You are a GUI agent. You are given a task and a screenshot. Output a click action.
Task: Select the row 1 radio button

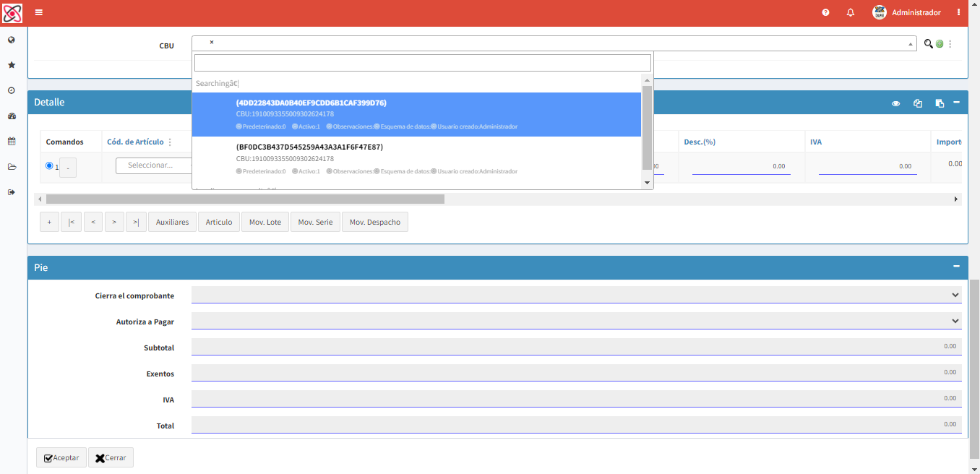click(49, 165)
